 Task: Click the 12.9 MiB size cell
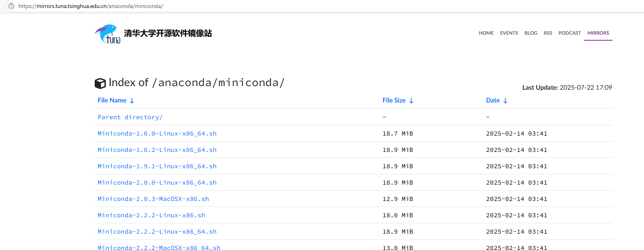coord(398,199)
